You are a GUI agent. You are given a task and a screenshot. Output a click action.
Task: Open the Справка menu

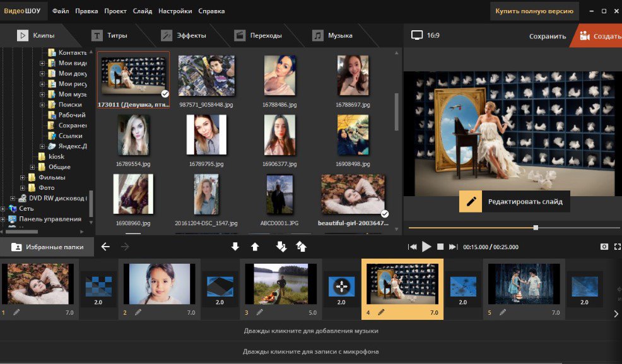[211, 11]
